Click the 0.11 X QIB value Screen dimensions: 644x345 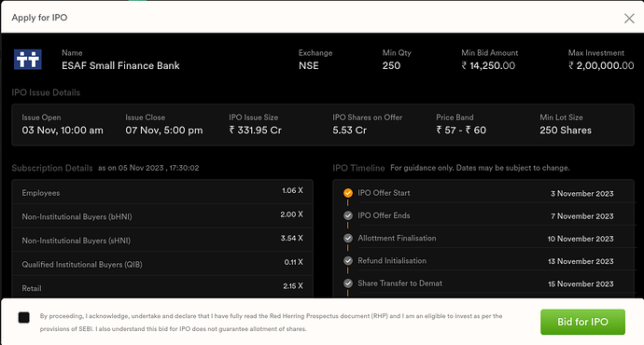[x=293, y=262]
